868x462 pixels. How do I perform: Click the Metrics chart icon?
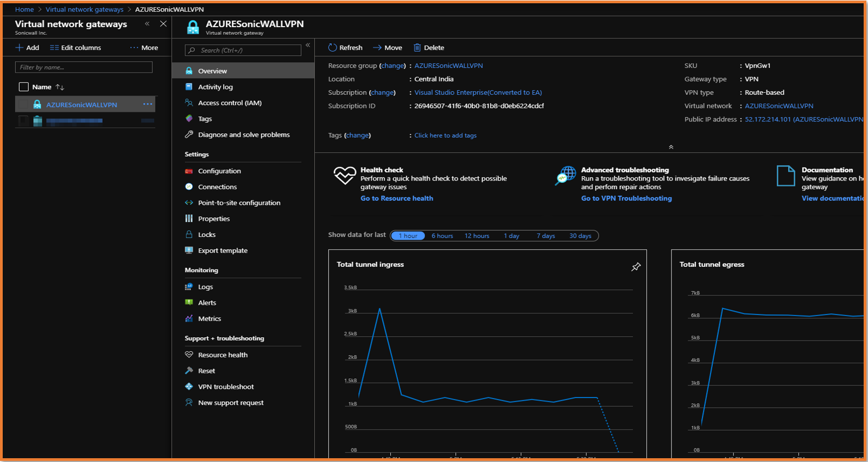click(x=189, y=319)
